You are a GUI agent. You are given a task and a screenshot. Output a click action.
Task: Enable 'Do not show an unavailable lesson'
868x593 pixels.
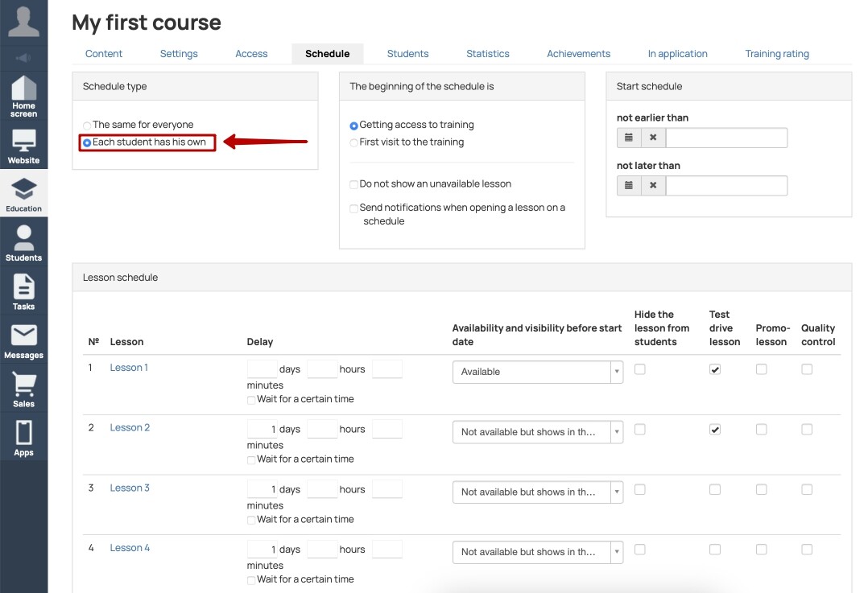(353, 184)
